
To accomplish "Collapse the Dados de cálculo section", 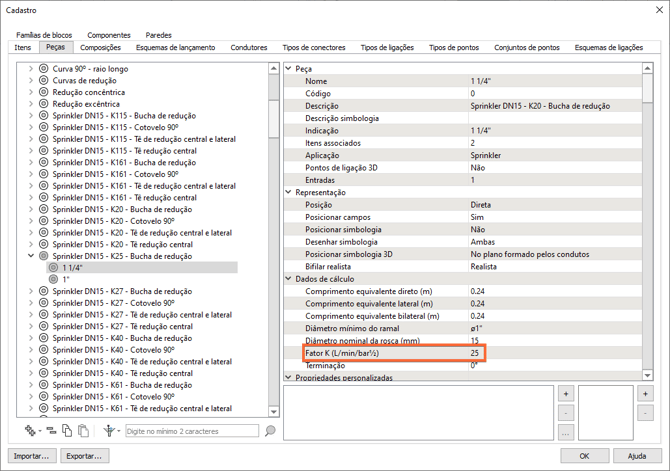I will [289, 279].
